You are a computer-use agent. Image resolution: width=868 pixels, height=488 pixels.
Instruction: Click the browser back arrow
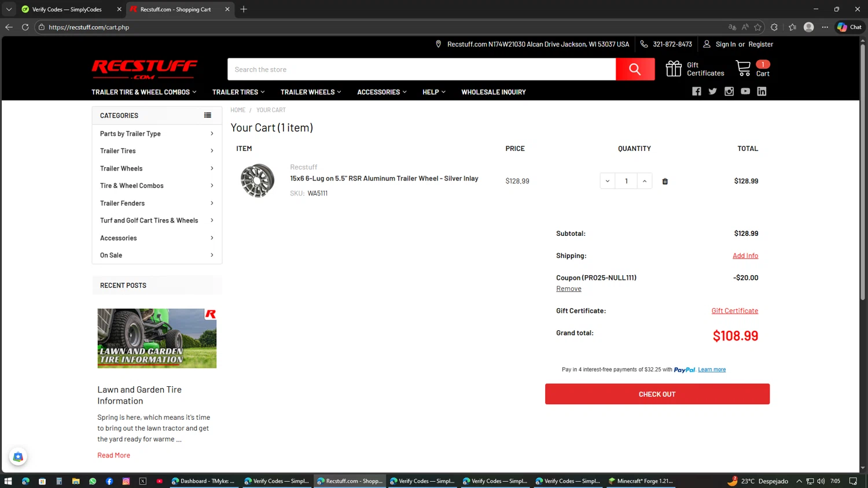(x=9, y=27)
